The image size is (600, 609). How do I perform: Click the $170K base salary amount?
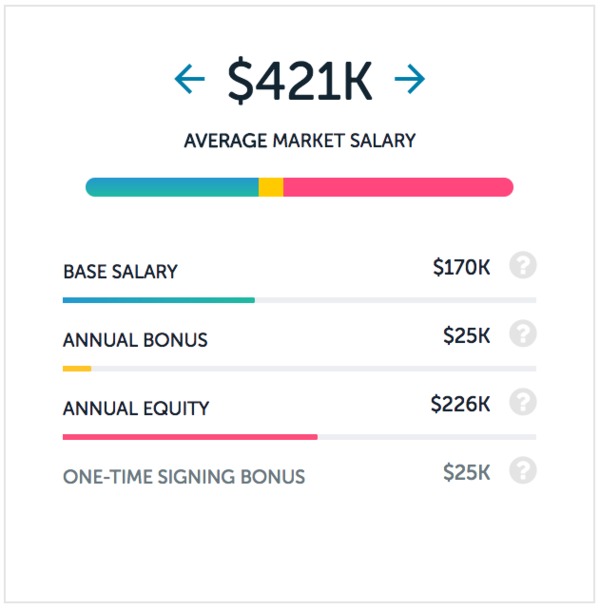(x=461, y=267)
